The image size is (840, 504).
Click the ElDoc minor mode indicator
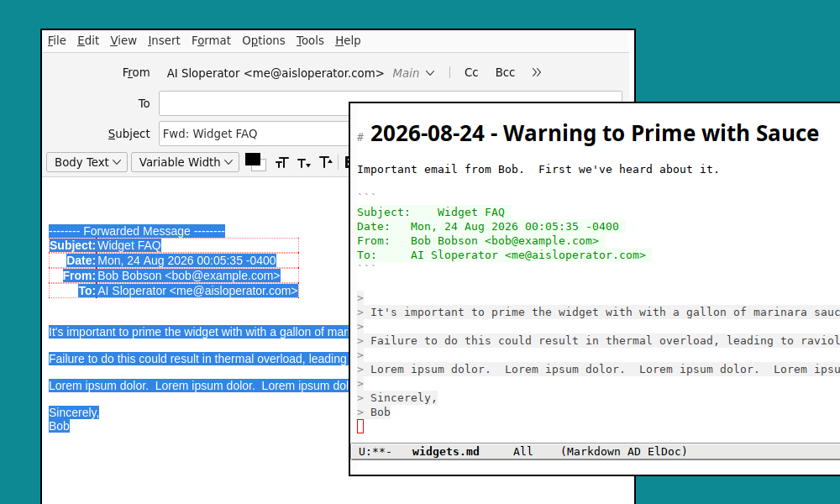click(x=664, y=452)
